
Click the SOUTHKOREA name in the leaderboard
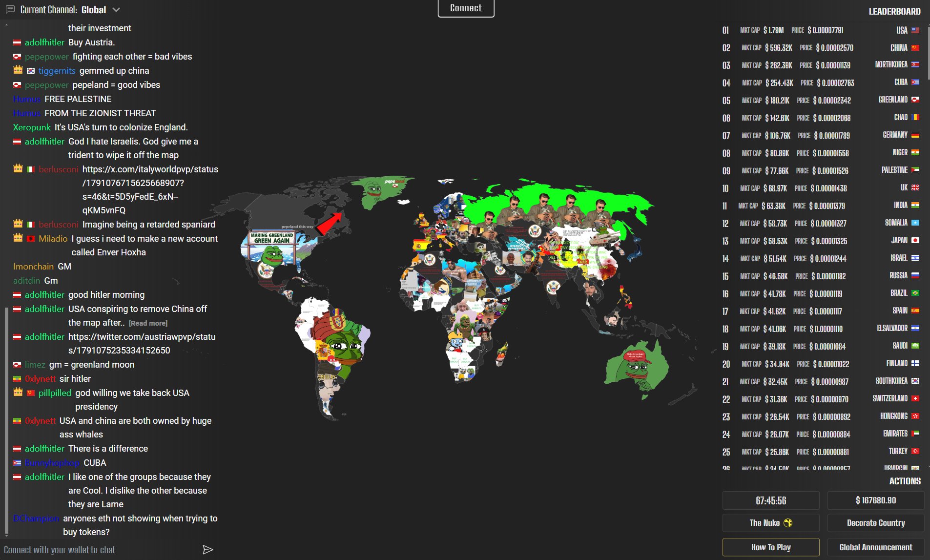(891, 381)
